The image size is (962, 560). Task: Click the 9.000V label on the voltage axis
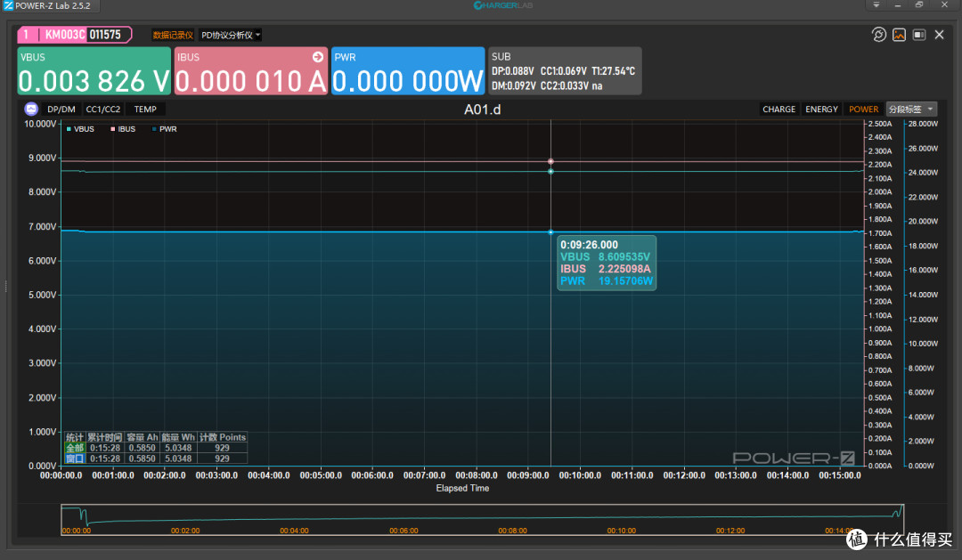[43, 158]
